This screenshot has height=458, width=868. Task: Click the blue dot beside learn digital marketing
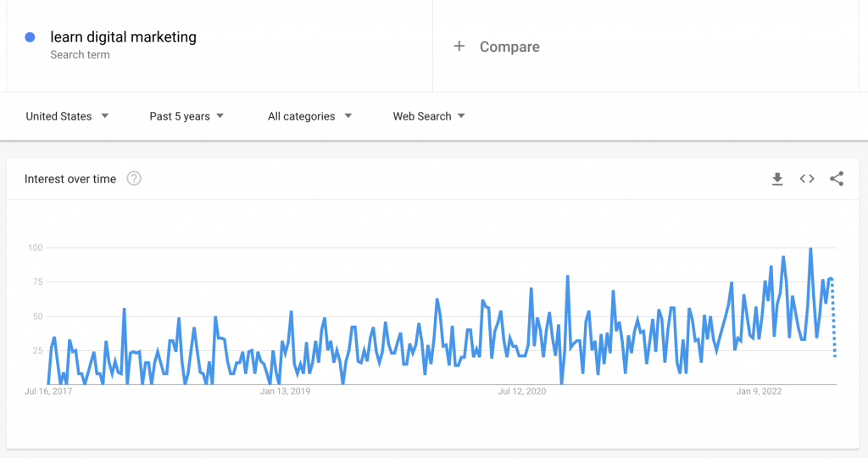pos(30,37)
